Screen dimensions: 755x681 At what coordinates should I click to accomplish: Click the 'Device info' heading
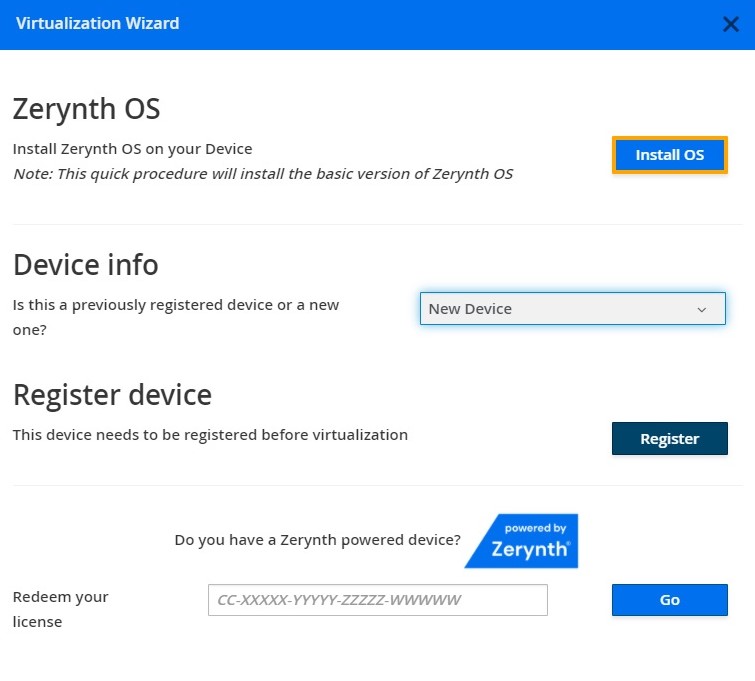click(x=86, y=265)
